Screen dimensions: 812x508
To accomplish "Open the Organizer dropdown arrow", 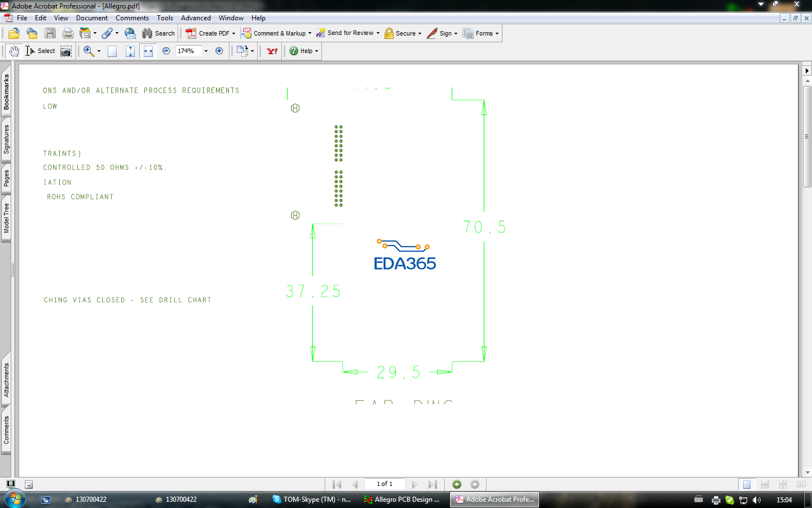I will tap(95, 33).
